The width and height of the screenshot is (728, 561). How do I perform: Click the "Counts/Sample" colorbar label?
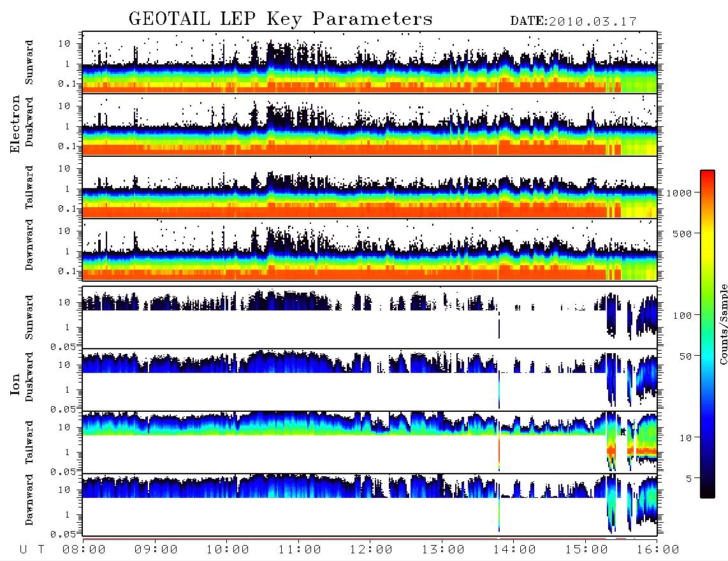[x=723, y=324]
